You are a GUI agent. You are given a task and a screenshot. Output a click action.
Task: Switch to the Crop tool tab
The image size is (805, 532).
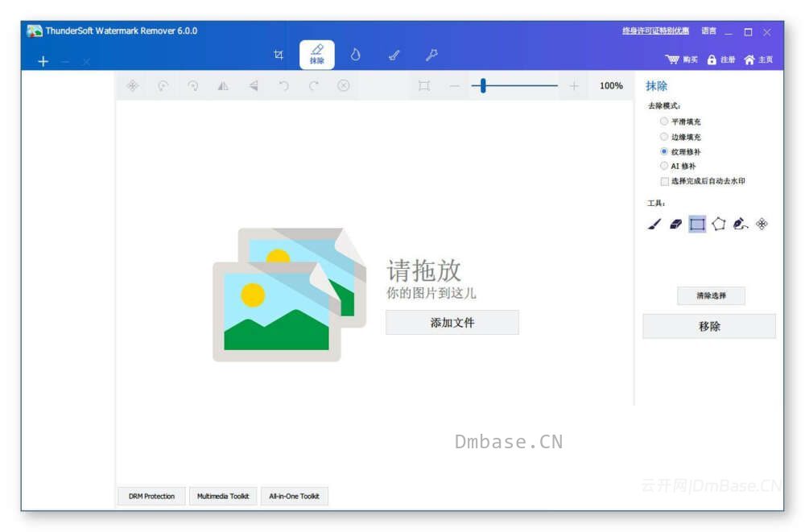[279, 55]
